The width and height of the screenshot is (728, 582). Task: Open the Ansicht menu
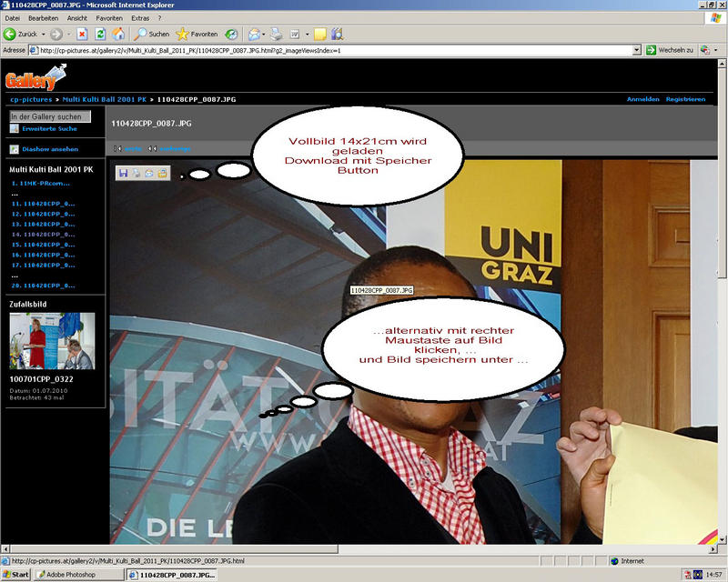click(77, 18)
